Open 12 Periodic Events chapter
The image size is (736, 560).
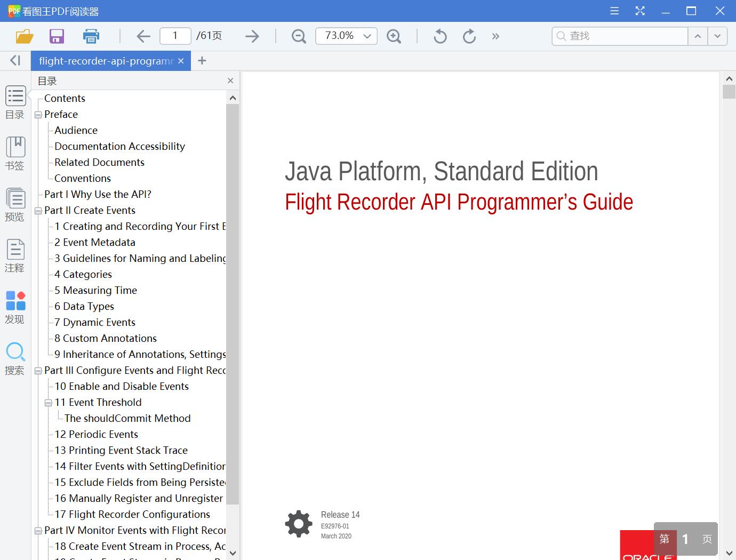click(x=96, y=434)
